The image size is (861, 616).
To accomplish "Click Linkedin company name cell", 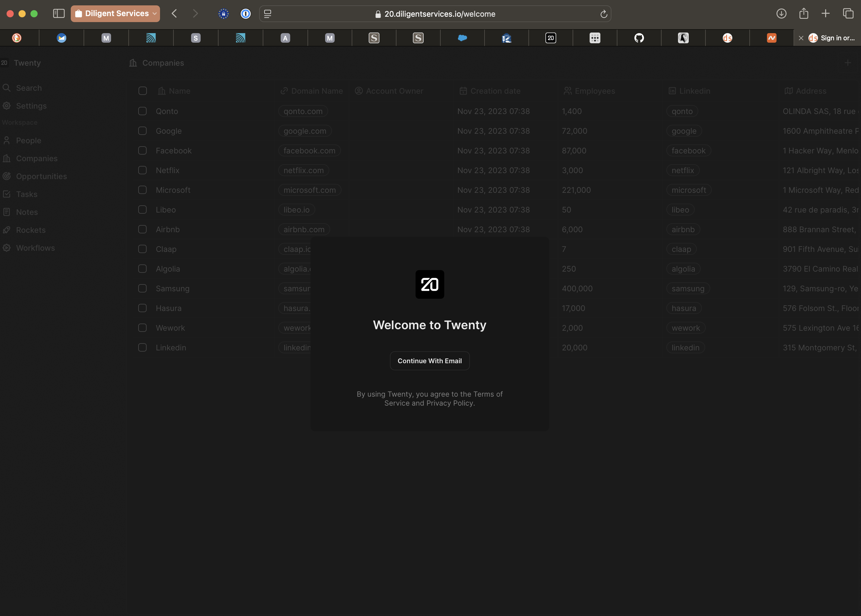I will [171, 348].
